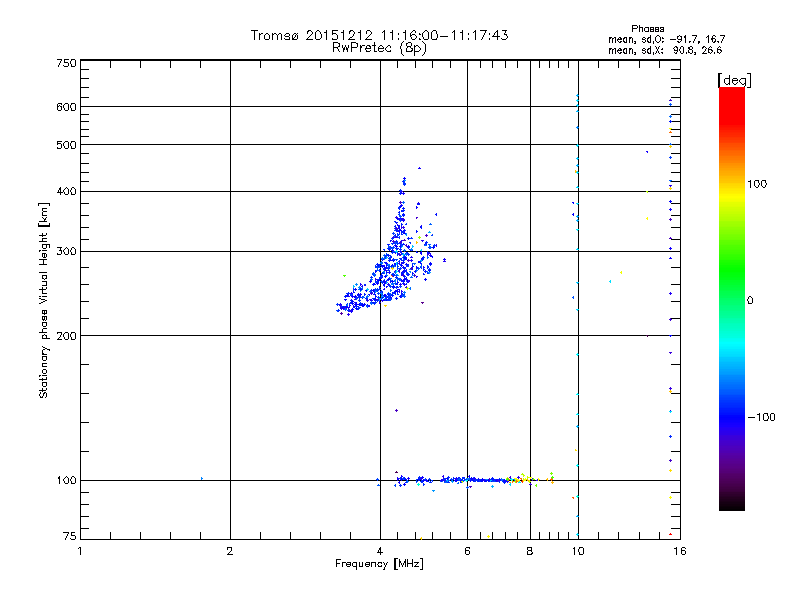The width and height of the screenshot is (800, 600).
Task: Click the y-axis tick label '600'
Action: tap(66, 107)
